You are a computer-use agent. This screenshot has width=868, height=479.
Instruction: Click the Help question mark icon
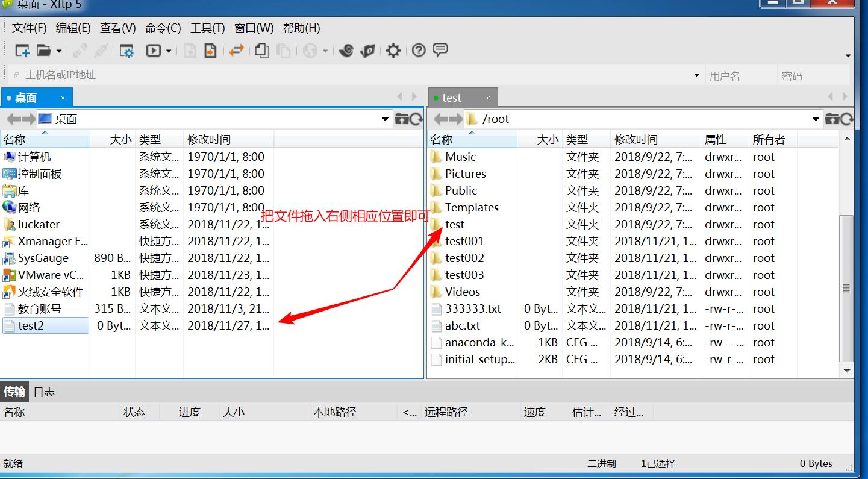(x=419, y=51)
